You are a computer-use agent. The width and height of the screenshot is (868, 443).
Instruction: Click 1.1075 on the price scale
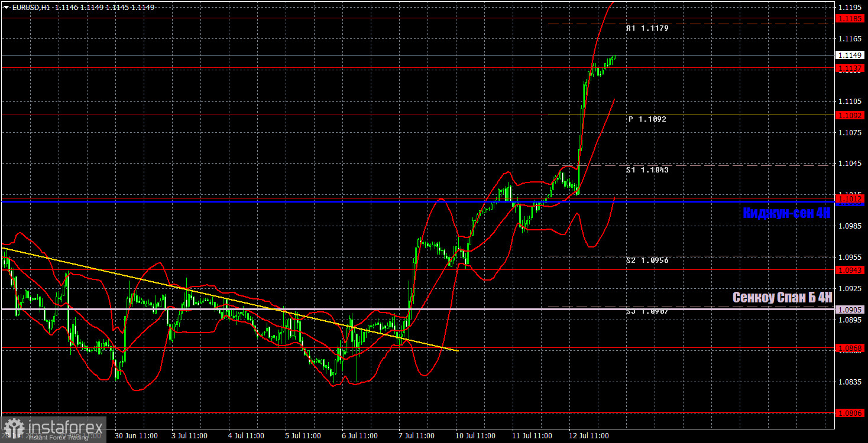(850, 133)
